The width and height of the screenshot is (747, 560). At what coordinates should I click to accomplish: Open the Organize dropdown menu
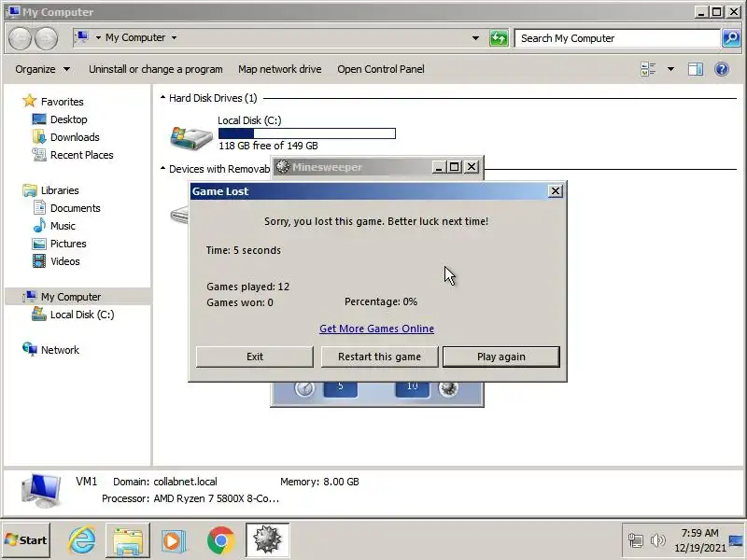point(42,69)
